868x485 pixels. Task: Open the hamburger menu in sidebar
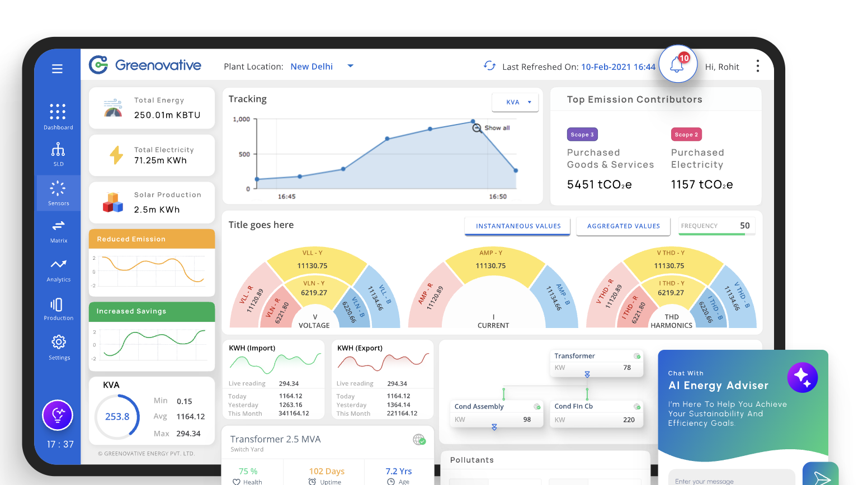57,69
